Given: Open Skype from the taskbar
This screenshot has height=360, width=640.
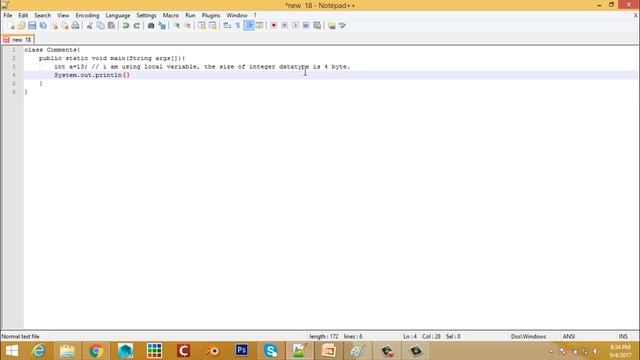Looking at the screenshot, I should tap(271, 351).
